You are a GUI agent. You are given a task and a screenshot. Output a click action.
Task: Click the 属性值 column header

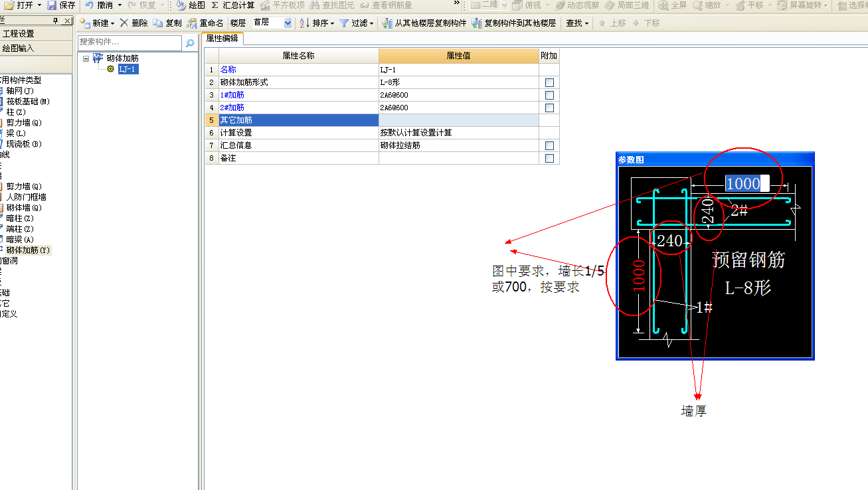point(458,56)
